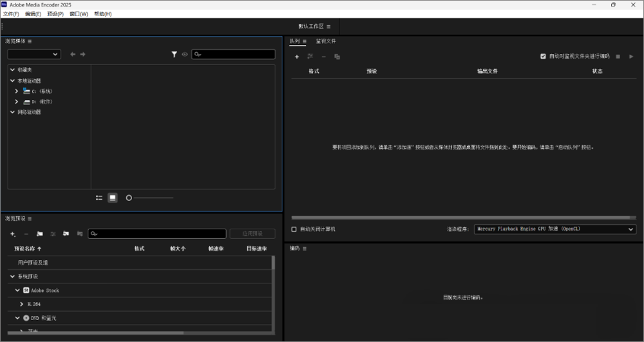Click the search field in the media browser

[233, 54]
